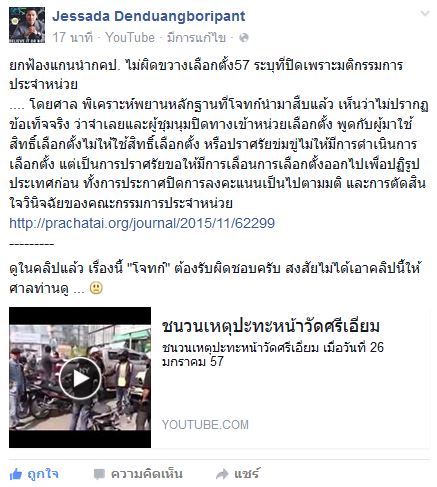
Task: Click the frowning emoji in the post
Action: click(96, 288)
